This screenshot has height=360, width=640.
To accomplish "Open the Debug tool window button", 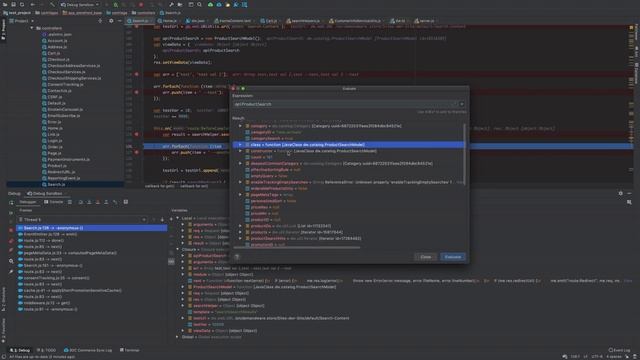I will (x=20, y=350).
